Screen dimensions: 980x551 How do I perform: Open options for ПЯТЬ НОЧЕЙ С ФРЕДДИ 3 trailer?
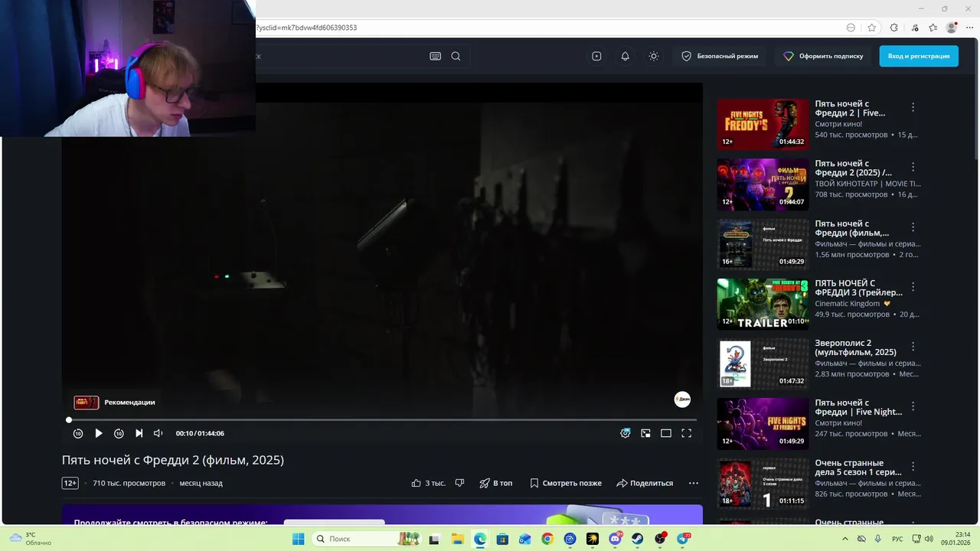pyautogui.click(x=913, y=287)
